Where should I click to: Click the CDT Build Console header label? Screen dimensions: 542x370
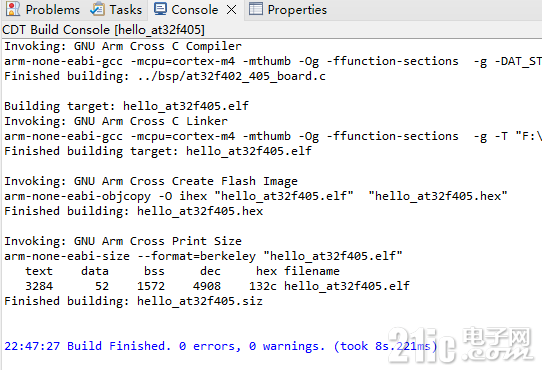coord(103,30)
